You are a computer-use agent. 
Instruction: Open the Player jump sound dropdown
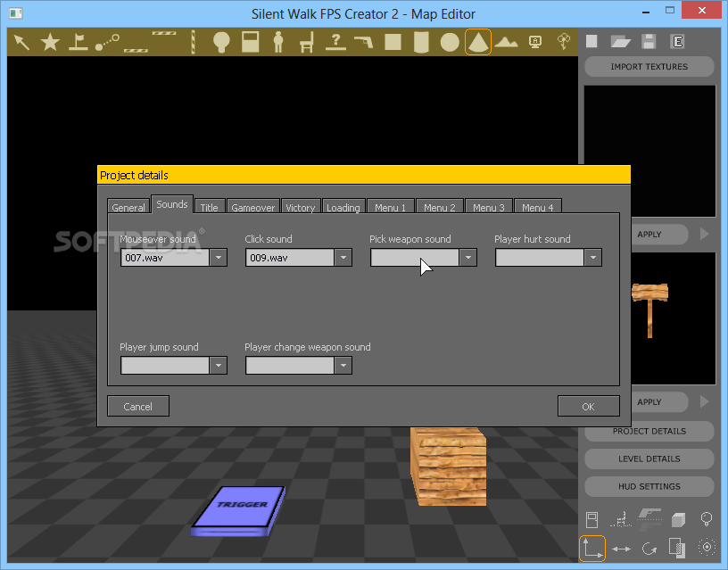click(219, 366)
